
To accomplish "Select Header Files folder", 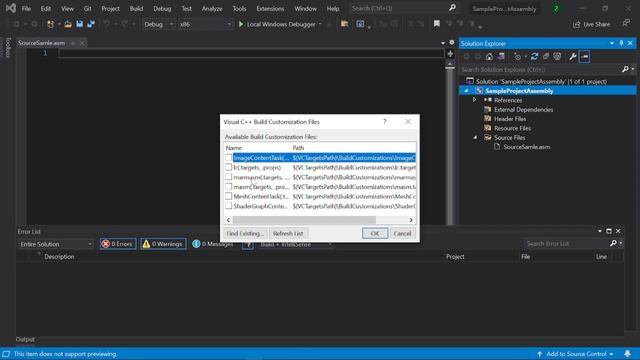I will [510, 119].
